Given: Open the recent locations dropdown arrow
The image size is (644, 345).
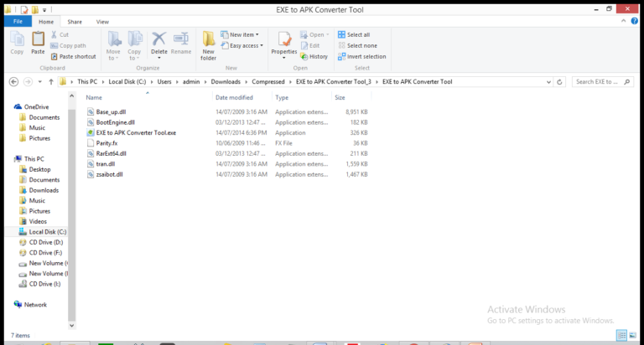Looking at the screenshot, I should (x=40, y=81).
